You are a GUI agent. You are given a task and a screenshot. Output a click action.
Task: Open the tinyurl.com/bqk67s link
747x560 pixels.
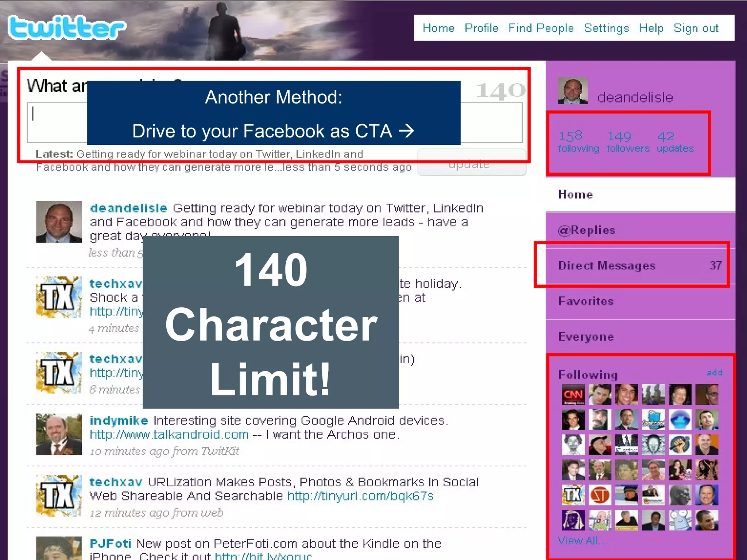tap(360, 496)
